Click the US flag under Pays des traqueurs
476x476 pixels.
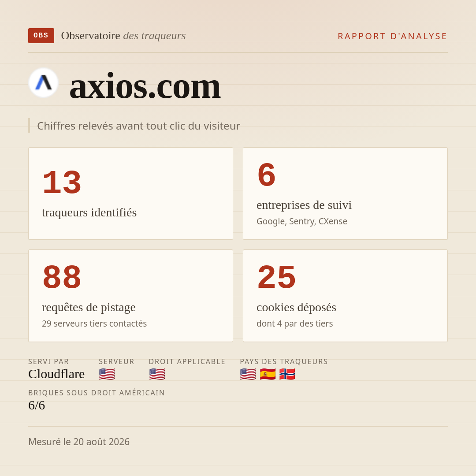pyautogui.click(x=248, y=374)
